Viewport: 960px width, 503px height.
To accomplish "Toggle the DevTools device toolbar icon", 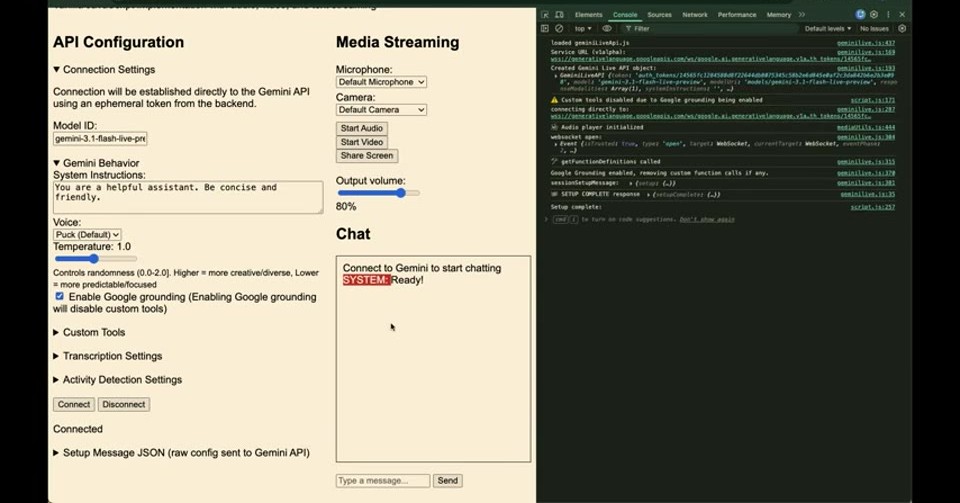I will (x=560, y=14).
